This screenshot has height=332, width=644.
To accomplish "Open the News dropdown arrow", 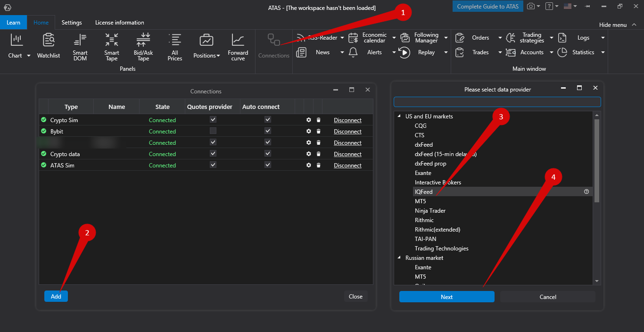I will pyautogui.click(x=342, y=52).
